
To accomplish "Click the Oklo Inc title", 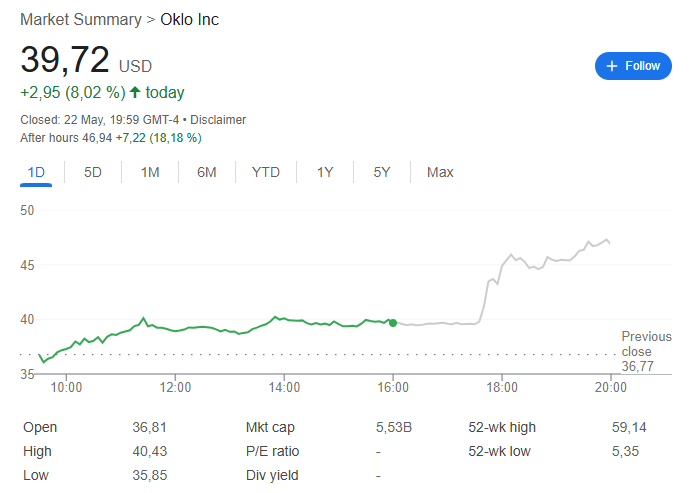I will [190, 20].
